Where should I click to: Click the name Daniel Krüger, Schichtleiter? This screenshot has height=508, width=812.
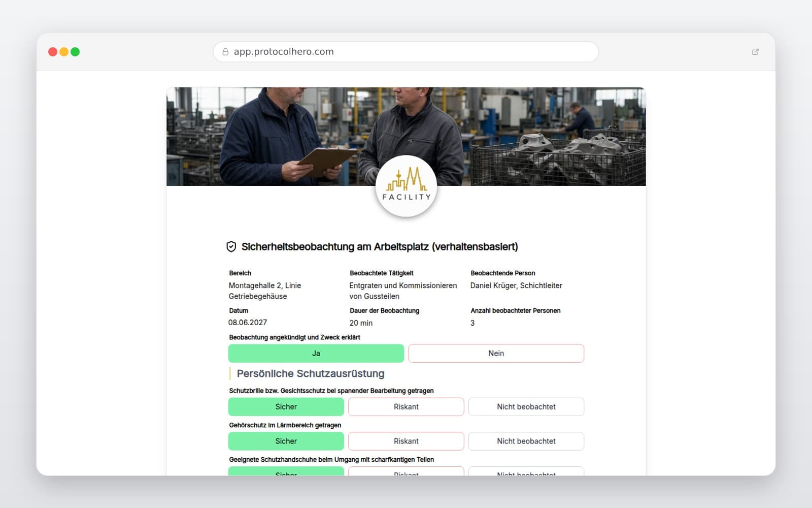tap(516, 285)
